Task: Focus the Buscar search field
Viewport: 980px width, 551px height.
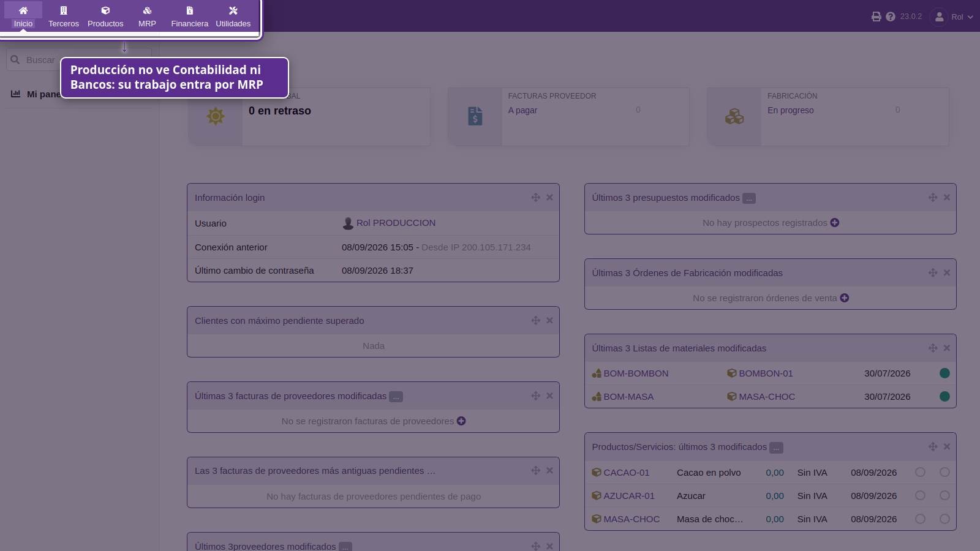Action: coord(78,60)
